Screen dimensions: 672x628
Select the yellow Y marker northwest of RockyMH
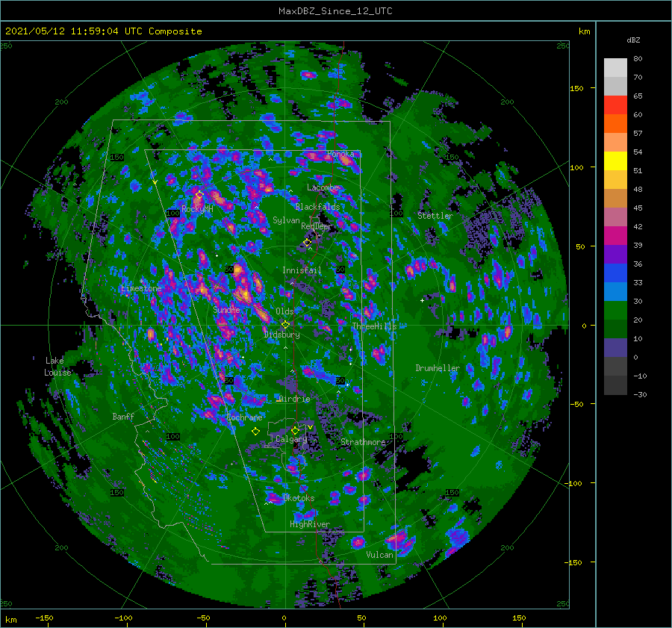155,182
